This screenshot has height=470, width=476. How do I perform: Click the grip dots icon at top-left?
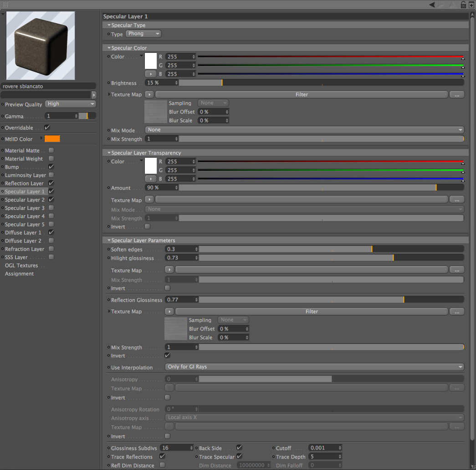[5, 5]
